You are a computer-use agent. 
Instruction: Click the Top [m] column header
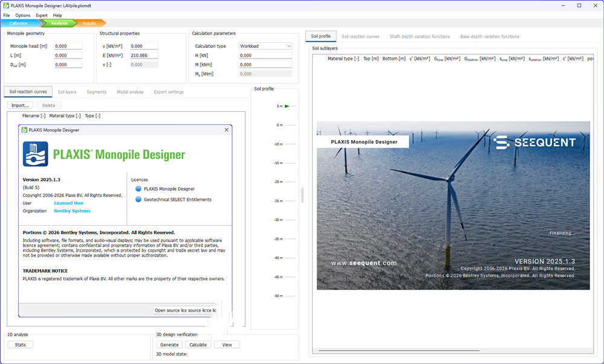(x=371, y=59)
